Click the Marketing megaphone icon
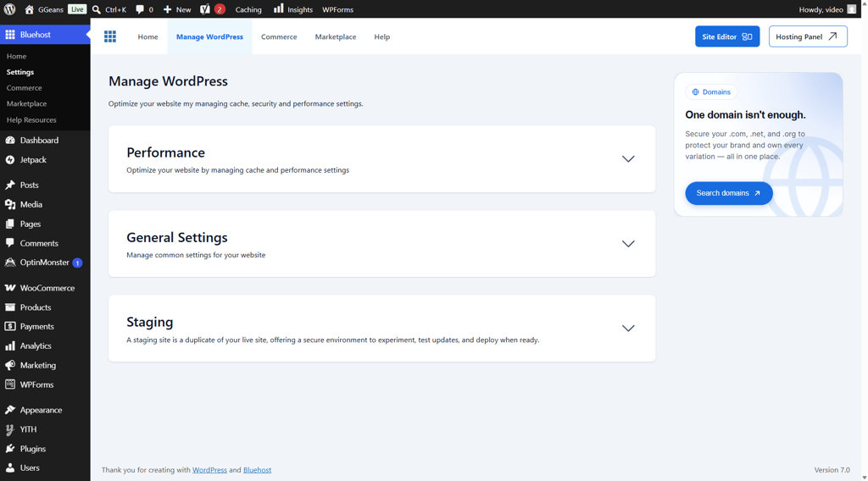Viewport: 868px width, 481px height. 10,366
